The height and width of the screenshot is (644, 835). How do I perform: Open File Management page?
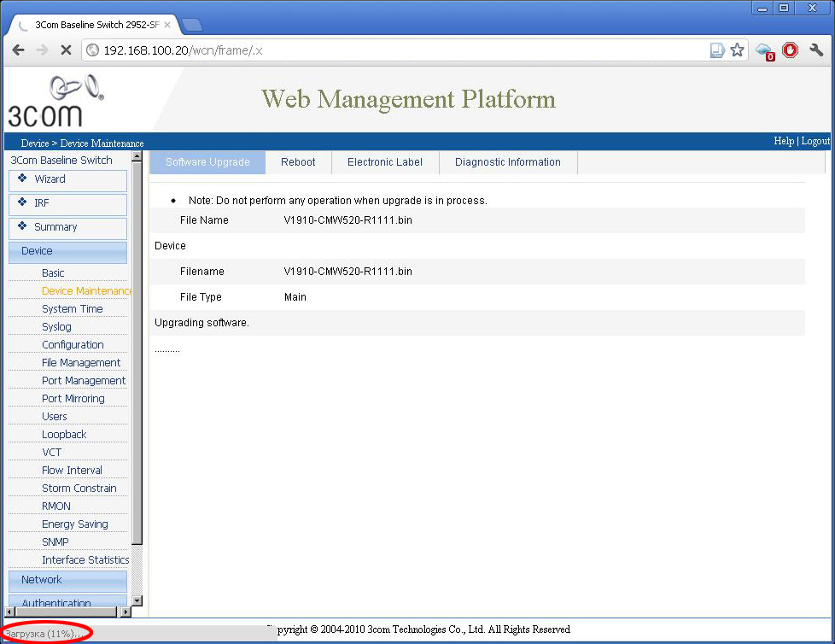[x=81, y=363]
